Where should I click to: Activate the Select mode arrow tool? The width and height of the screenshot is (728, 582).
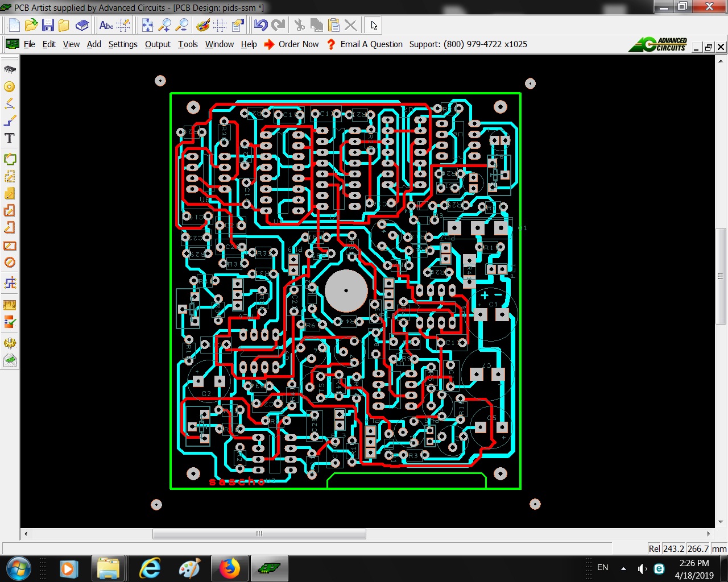pyautogui.click(x=374, y=25)
